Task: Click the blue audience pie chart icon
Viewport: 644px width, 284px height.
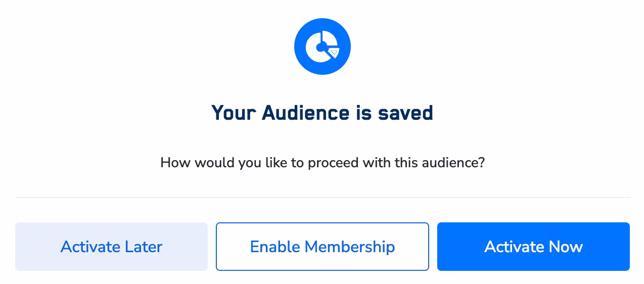Action: pyautogui.click(x=323, y=46)
